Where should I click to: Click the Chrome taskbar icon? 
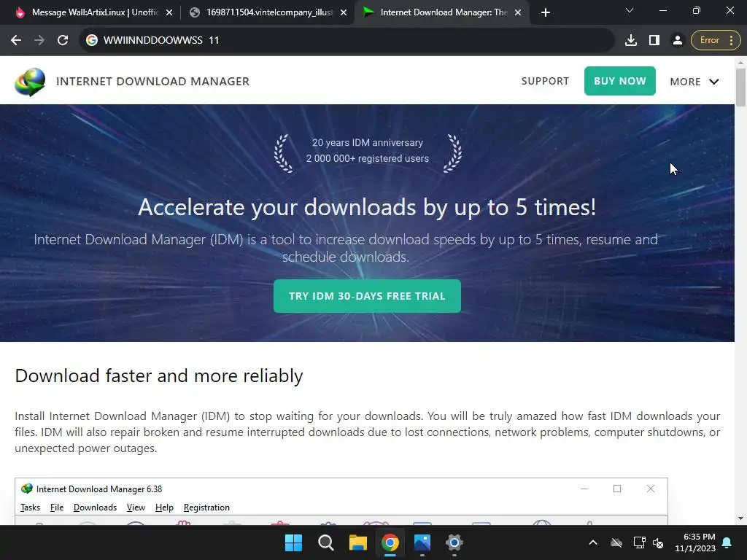[390, 542]
